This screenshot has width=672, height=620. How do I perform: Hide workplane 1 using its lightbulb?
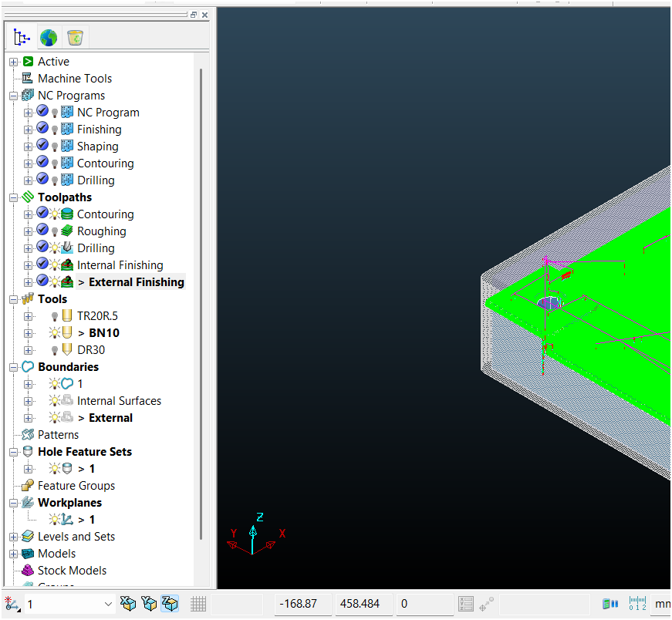[x=55, y=519]
